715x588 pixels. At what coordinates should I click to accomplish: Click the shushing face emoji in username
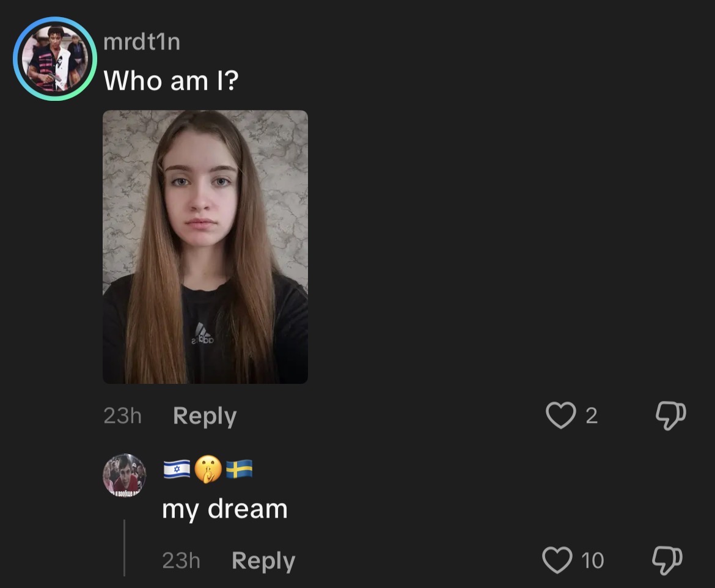tap(208, 469)
